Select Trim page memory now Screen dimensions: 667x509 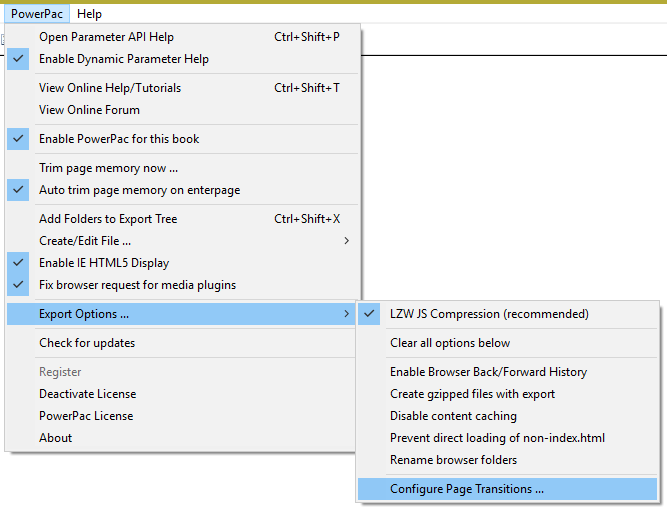coord(182,168)
